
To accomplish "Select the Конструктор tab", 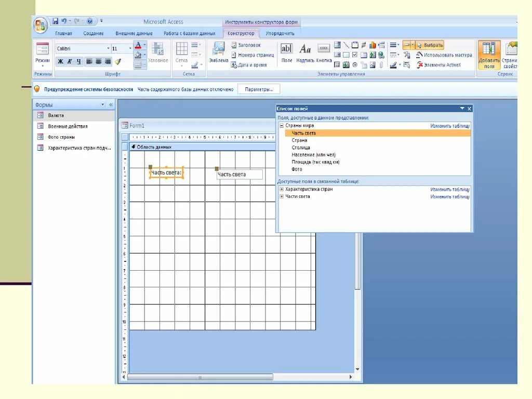I will coord(241,33).
